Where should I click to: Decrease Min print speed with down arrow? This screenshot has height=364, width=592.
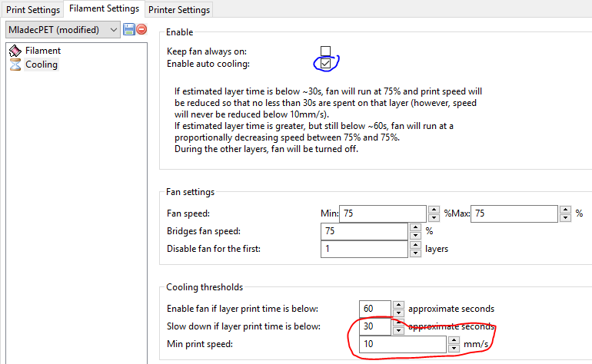click(x=454, y=349)
